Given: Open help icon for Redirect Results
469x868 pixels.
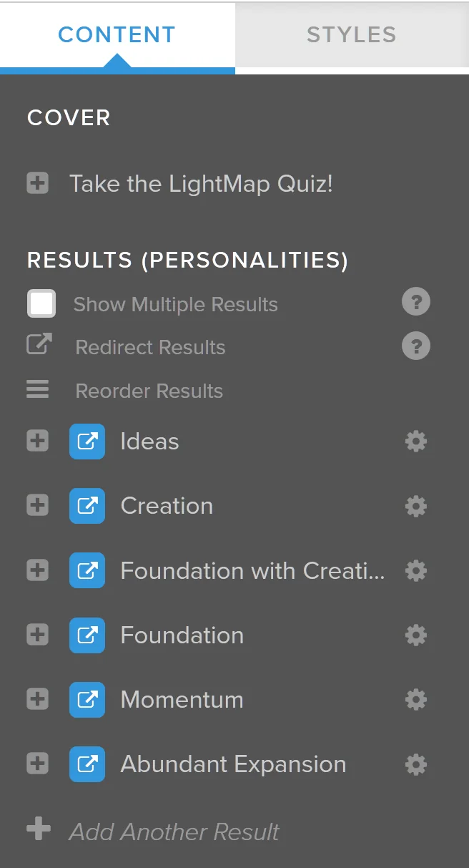Looking at the screenshot, I should [x=416, y=346].
